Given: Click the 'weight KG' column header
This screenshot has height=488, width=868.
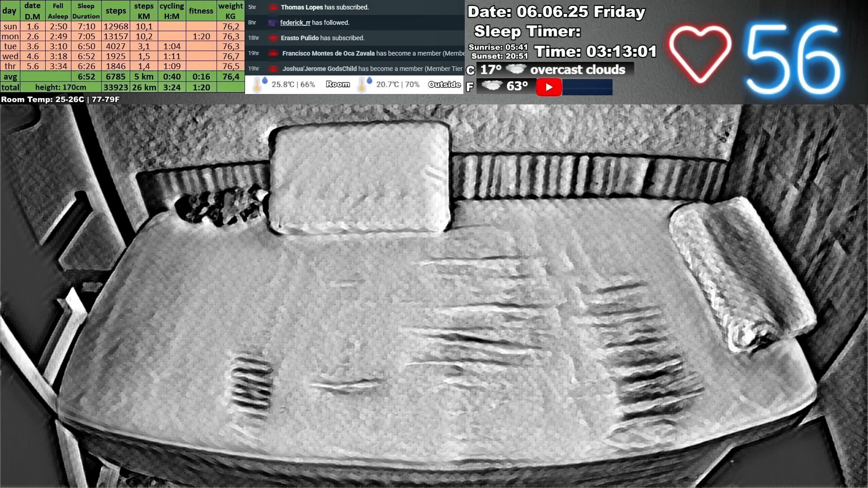Looking at the screenshot, I should tap(231, 11).
